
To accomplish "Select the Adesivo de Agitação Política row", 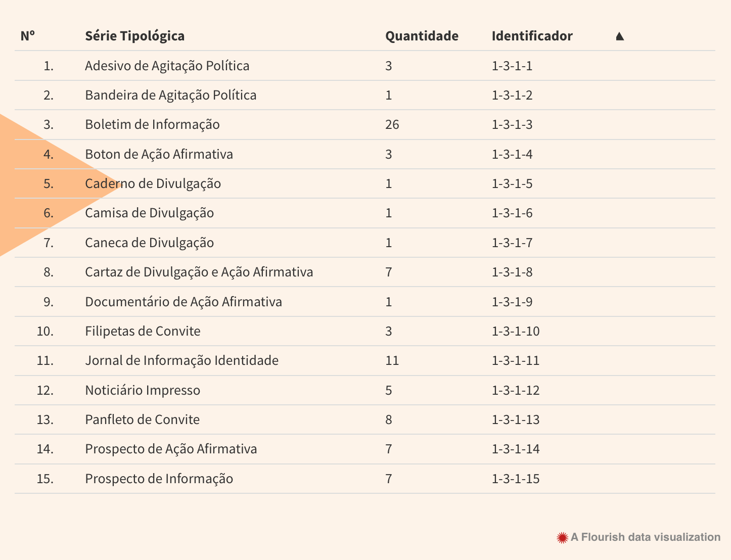I will coord(167,66).
